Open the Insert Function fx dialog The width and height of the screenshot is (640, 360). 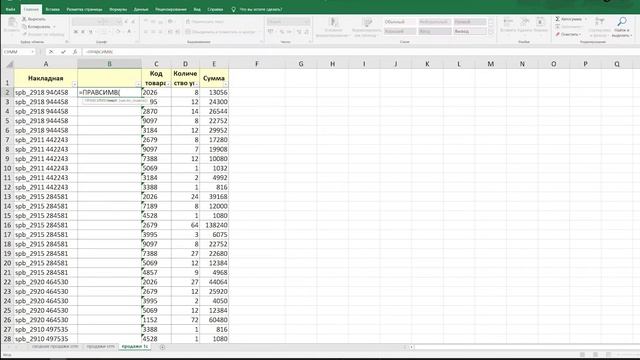click(75, 52)
